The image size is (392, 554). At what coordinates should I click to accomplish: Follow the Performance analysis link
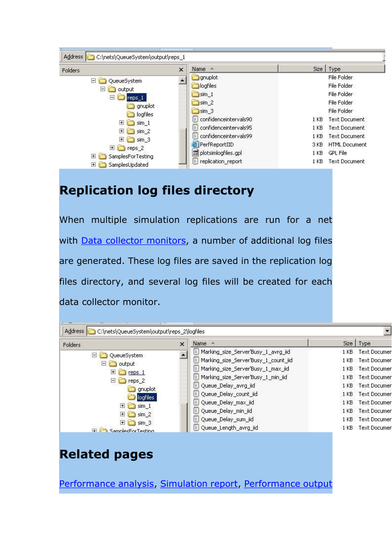[x=106, y=484]
